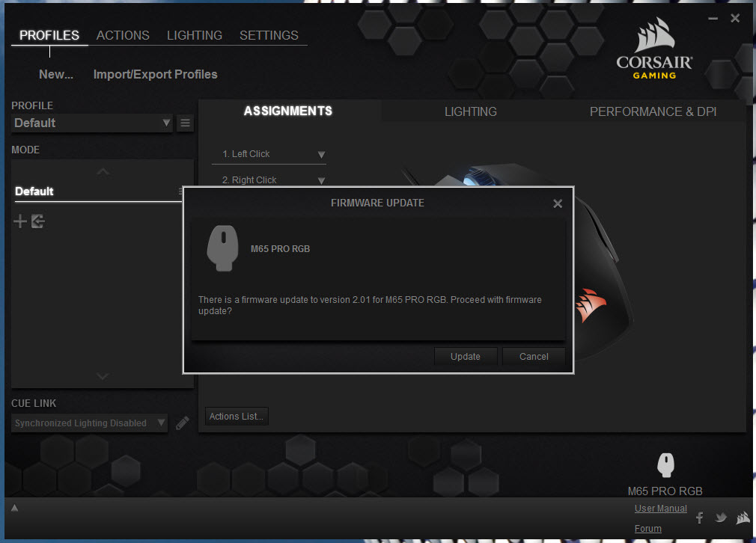
Task: Open the Actions List button
Action: [x=237, y=417]
